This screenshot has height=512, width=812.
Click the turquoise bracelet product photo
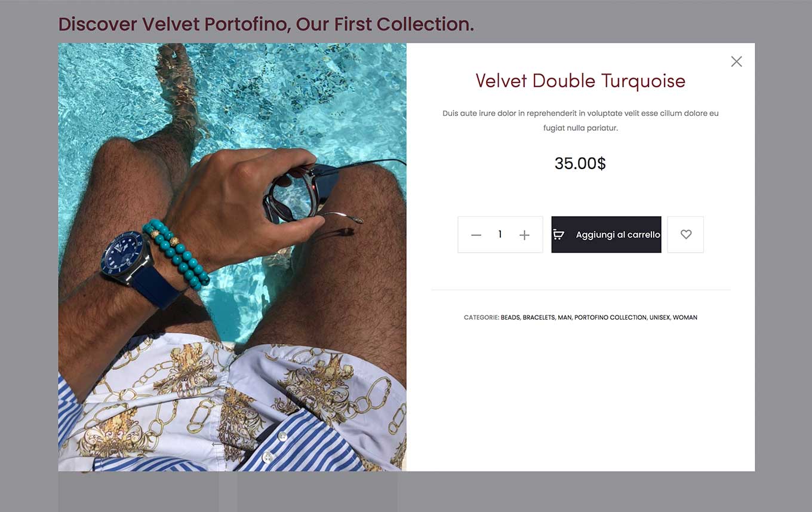232,257
